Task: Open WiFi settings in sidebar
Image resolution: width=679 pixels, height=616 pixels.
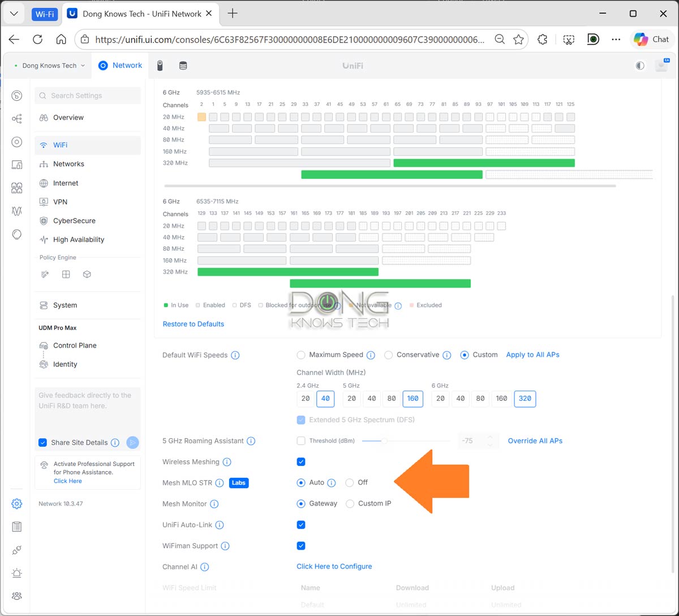Action: (88, 145)
